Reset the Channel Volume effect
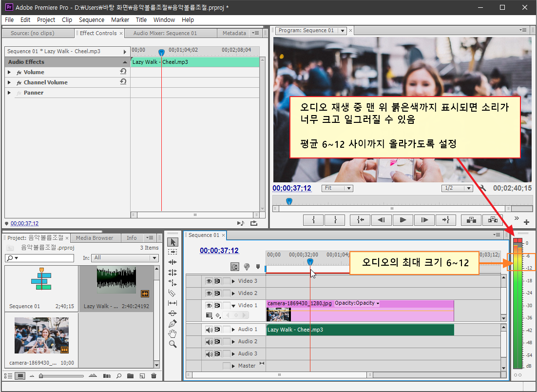The width and height of the screenshot is (537, 392). click(123, 81)
